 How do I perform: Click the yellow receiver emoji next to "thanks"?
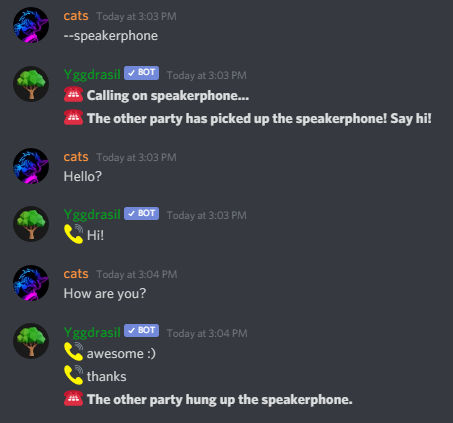pyautogui.click(x=73, y=375)
